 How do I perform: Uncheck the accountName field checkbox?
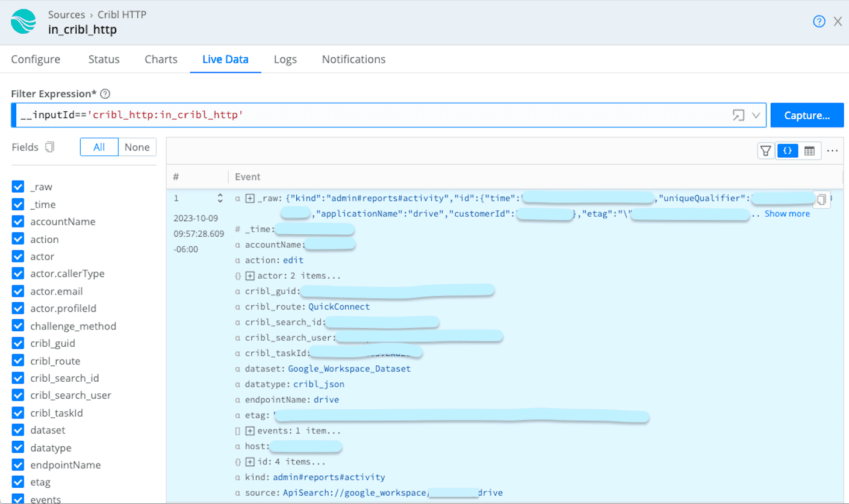(18, 222)
